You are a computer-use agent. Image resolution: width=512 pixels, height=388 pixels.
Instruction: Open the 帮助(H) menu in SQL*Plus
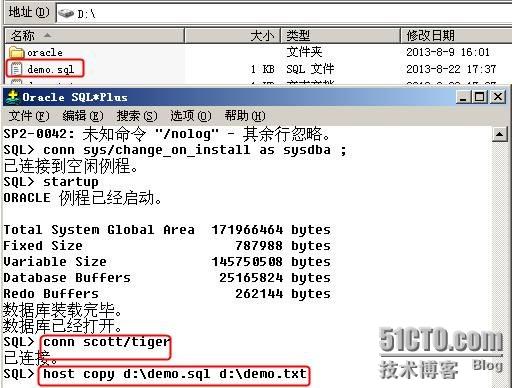click(x=245, y=116)
